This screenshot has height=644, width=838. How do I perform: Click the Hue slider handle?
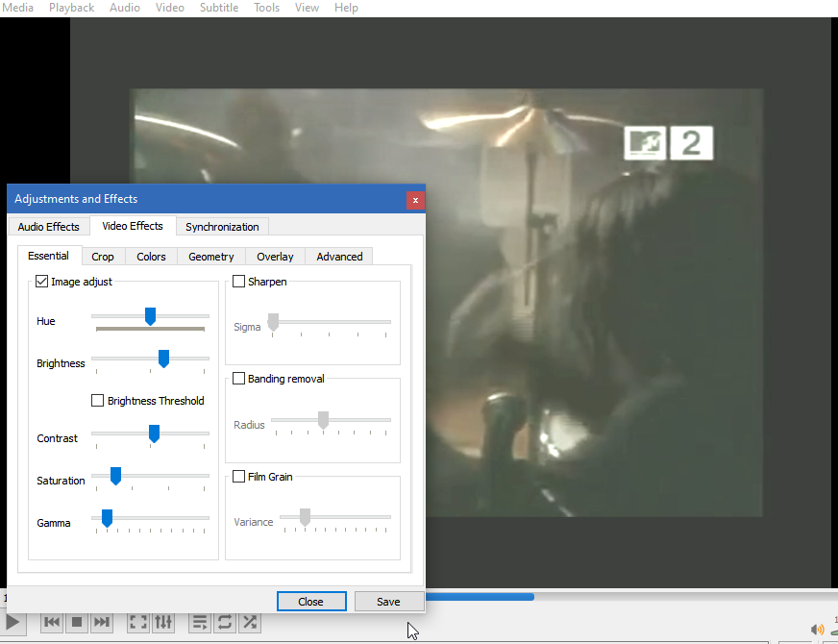(150, 316)
